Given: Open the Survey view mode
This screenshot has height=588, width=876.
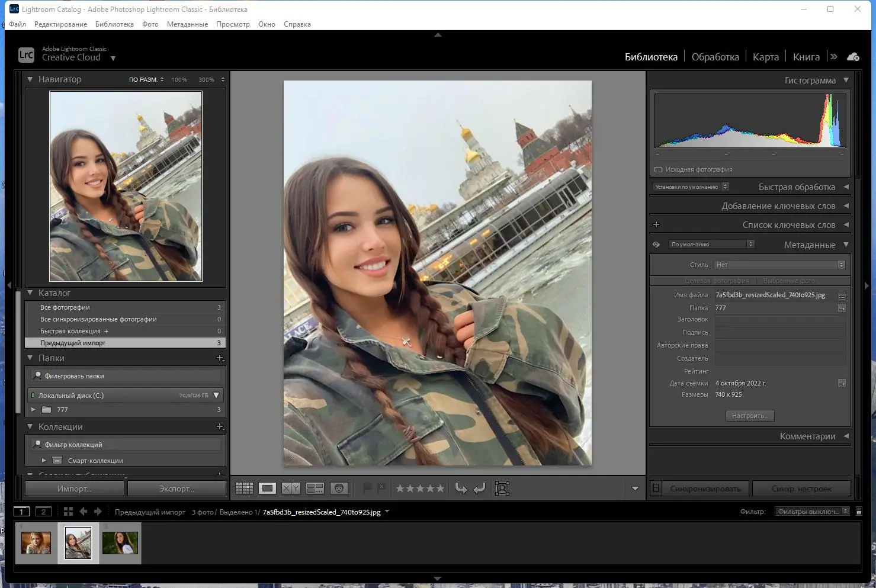Looking at the screenshot, I should pyautogui.click(x=315, y=489).
